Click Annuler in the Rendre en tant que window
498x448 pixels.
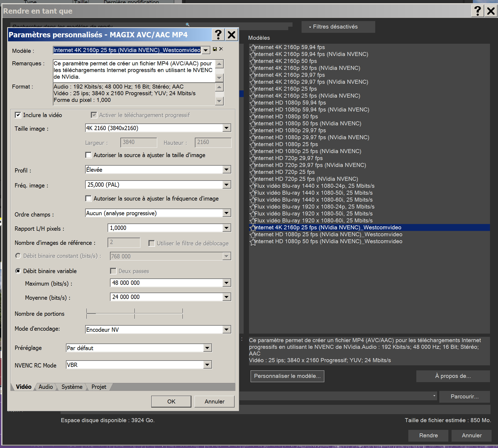472,435
